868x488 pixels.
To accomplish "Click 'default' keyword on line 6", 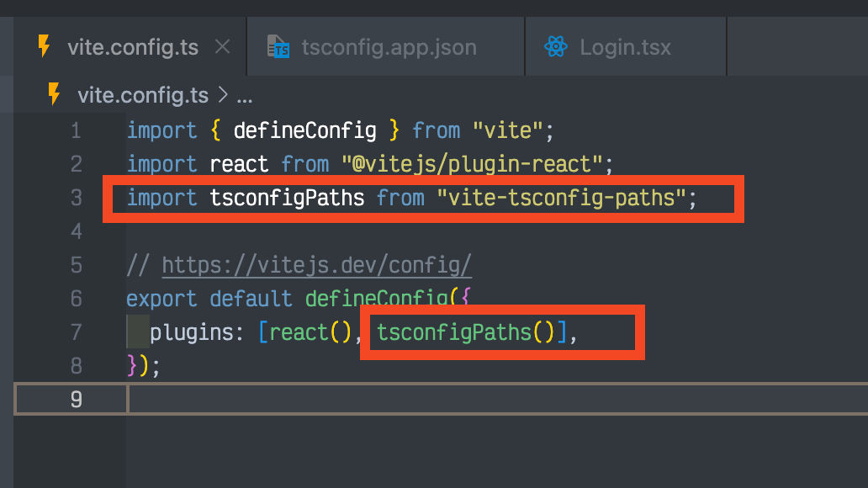I will pos(251,300).
